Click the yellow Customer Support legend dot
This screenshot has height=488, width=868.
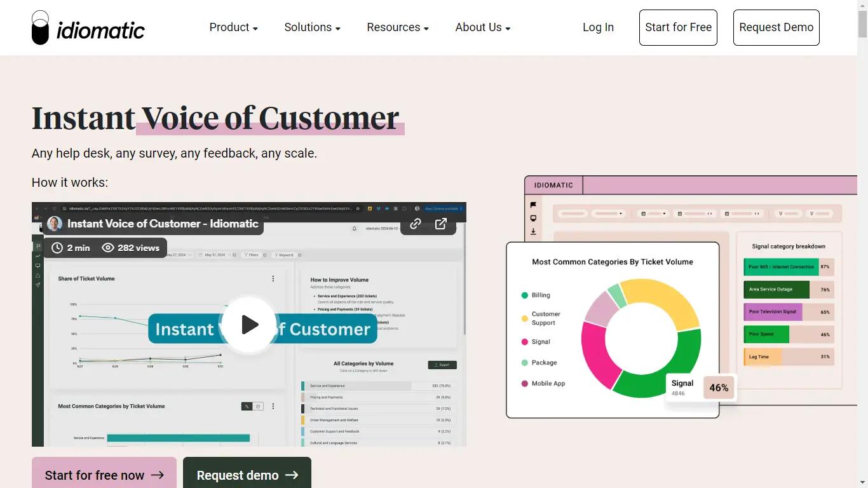[x=525, y=318]
